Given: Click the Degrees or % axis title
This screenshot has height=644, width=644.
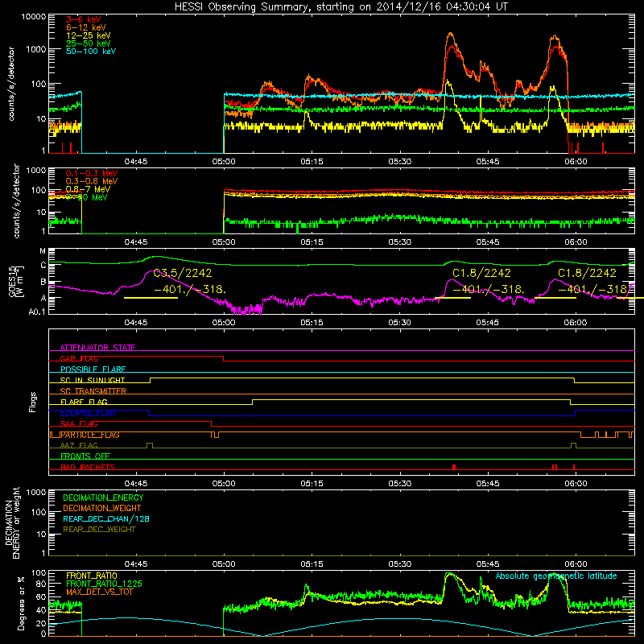Looking at the screenshot, I should (x=21, y=603).
